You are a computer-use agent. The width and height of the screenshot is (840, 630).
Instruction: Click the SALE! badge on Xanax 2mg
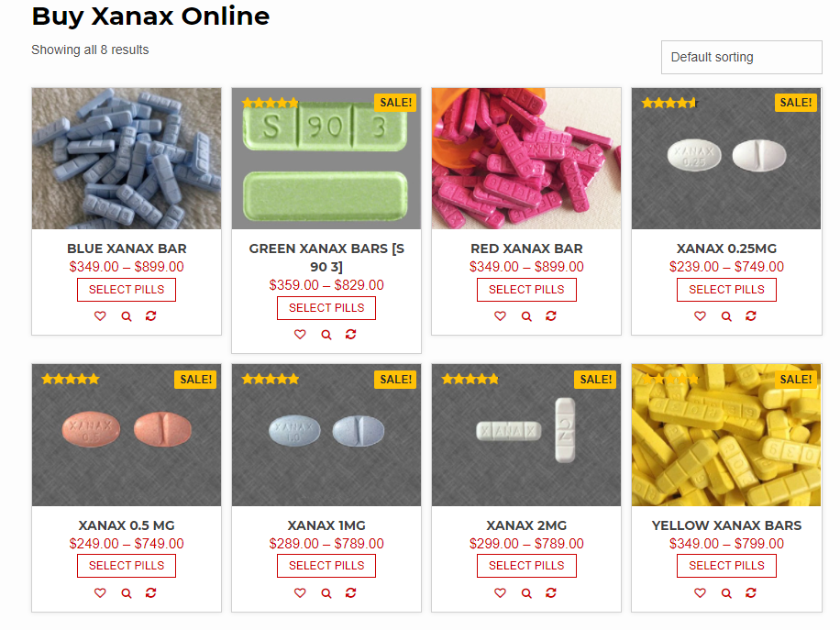click(596, 380)
